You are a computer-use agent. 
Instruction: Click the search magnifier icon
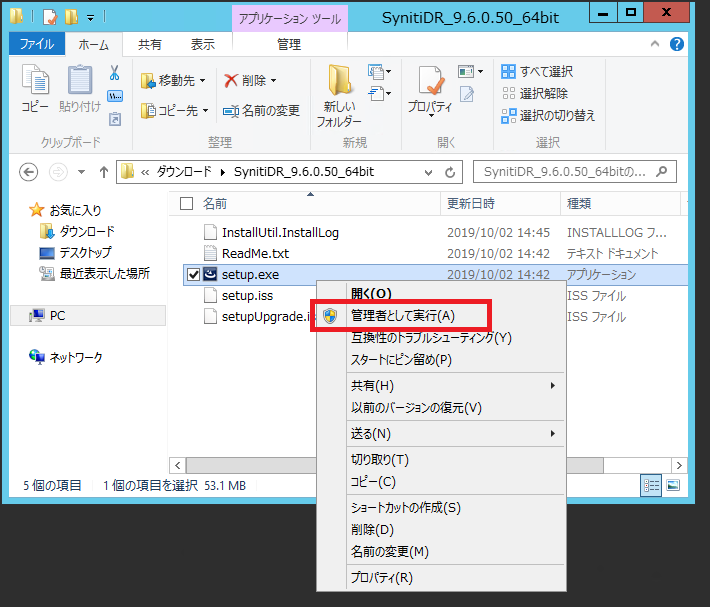pos(662,172)
